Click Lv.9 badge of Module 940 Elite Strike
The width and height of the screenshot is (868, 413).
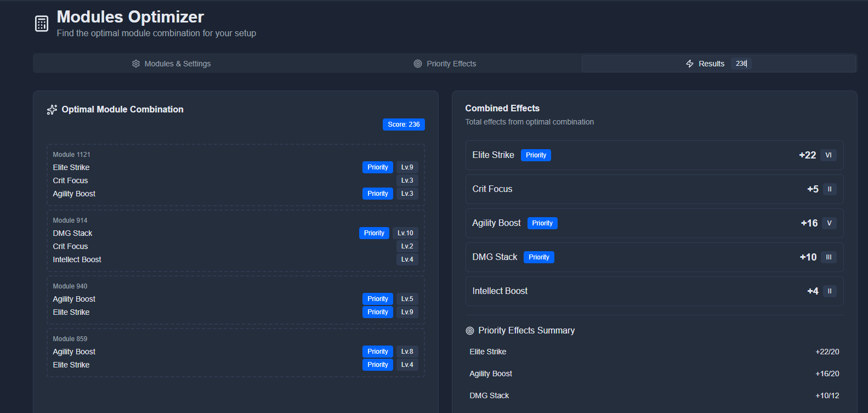click(407, 312)
